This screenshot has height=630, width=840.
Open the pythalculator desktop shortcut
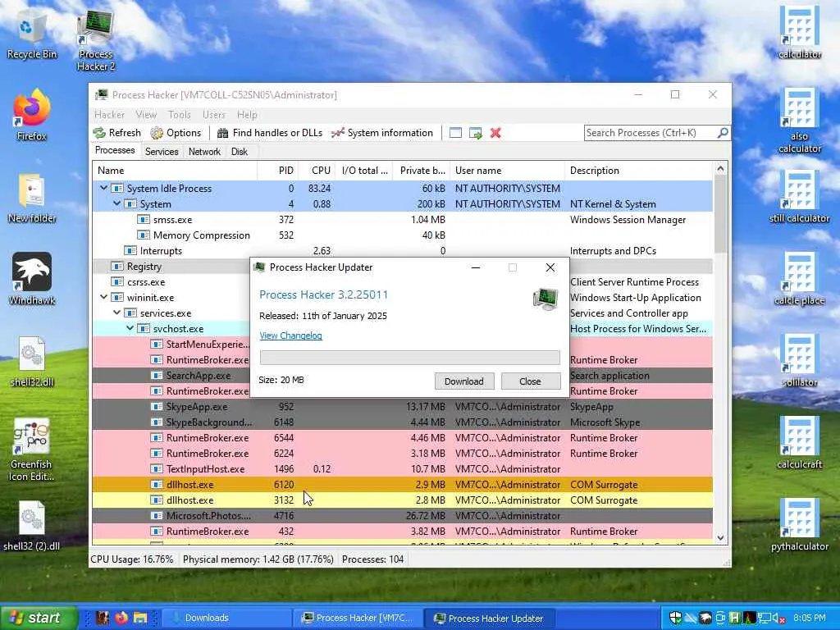tap(799, 525)
